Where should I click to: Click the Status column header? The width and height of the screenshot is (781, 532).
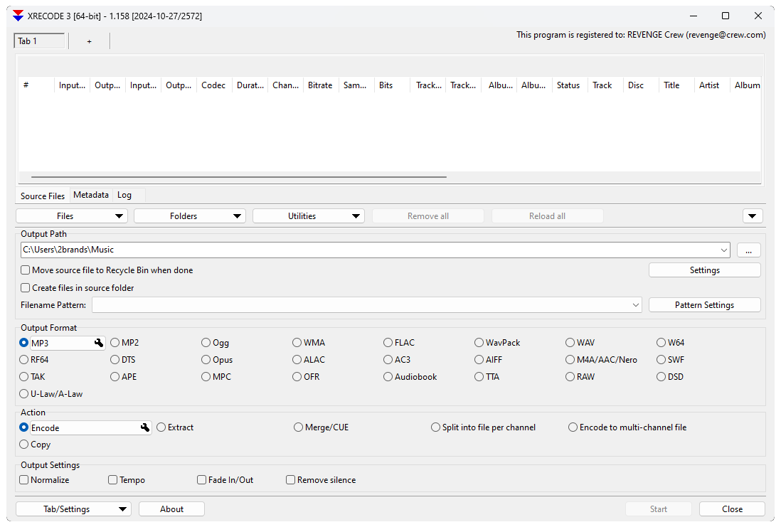(570, 85)
